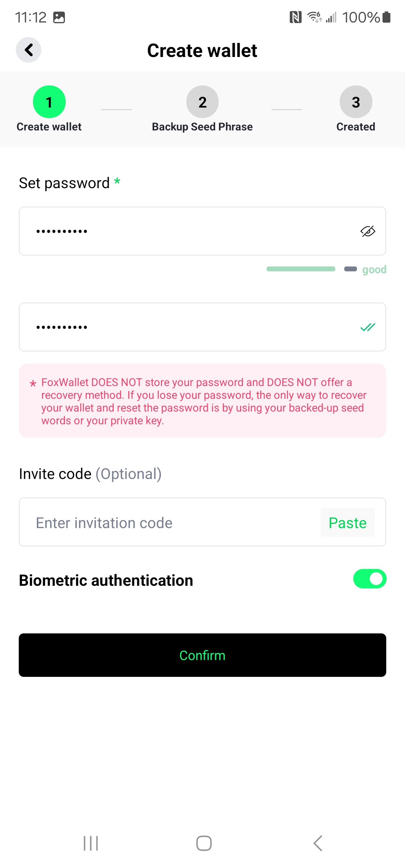Focus the Enter invitation code field
The height and width of the screenshot is (868, 405).
click(x=169, y=522)
